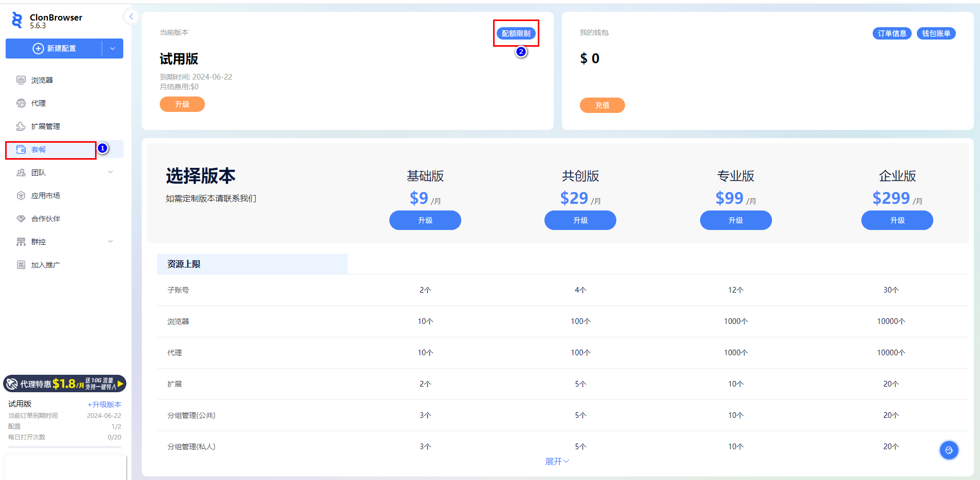980x480 pixels.
Task: Click the browser icon in sidebar
Action: 21,80
